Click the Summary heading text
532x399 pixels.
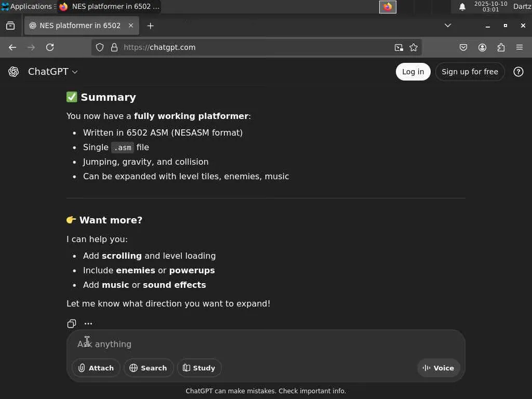[108, 97]
